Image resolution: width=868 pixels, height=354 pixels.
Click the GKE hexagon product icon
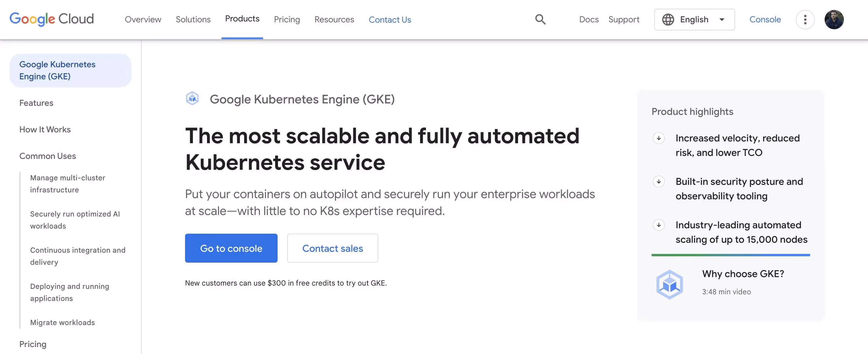[192, 98]
